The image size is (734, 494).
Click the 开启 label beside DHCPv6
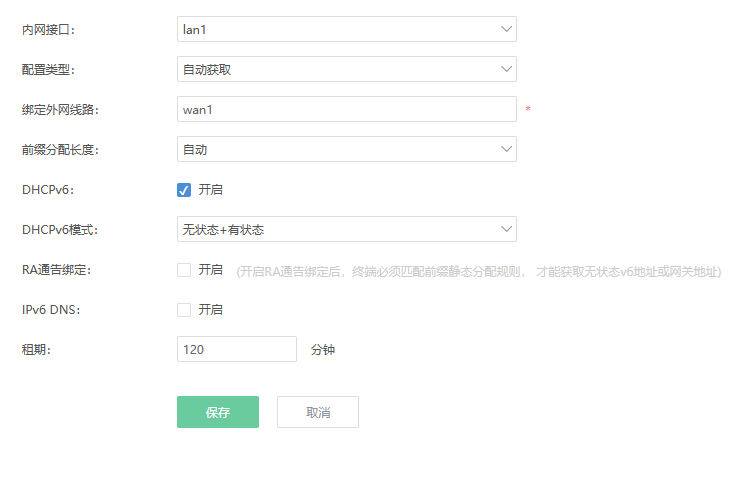click(x=211, y=190)
